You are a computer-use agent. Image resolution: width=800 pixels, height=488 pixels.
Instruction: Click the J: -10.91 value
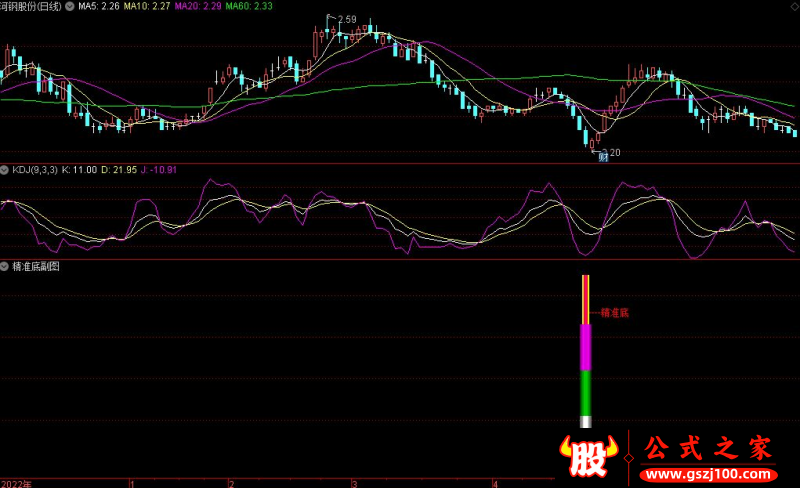tap(159, 169)
